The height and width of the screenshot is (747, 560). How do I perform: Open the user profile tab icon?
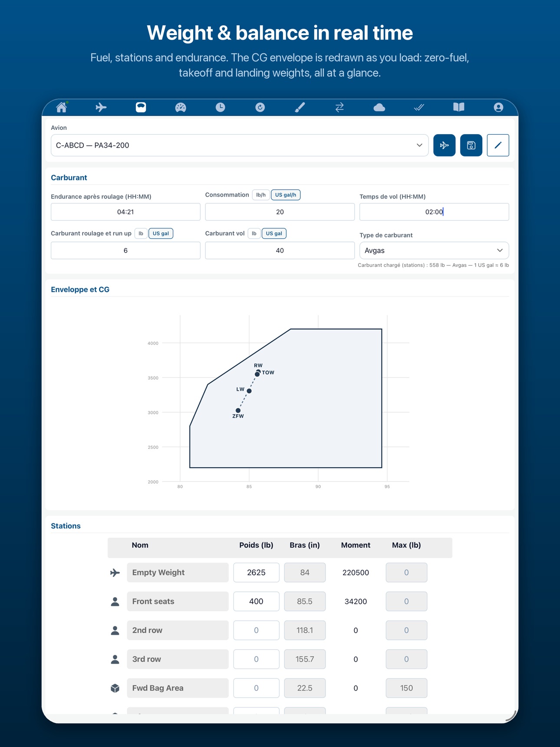click(x=498, y=107)
